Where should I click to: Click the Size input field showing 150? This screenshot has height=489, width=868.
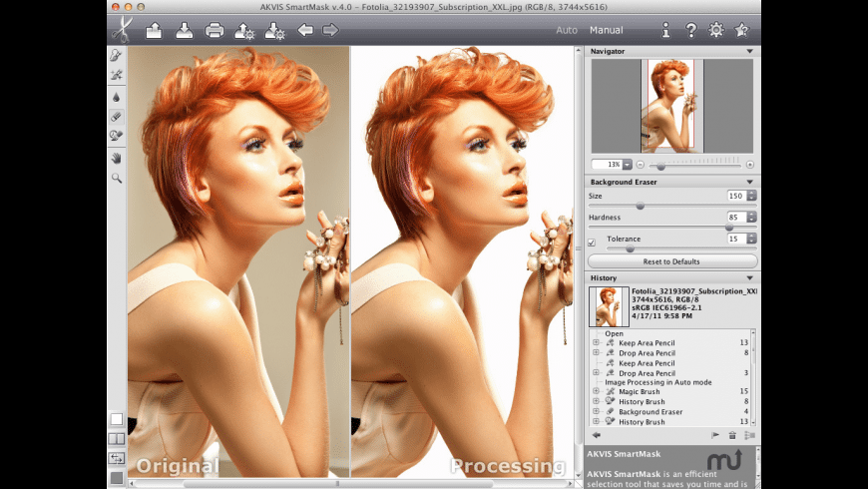pos(737,196)
